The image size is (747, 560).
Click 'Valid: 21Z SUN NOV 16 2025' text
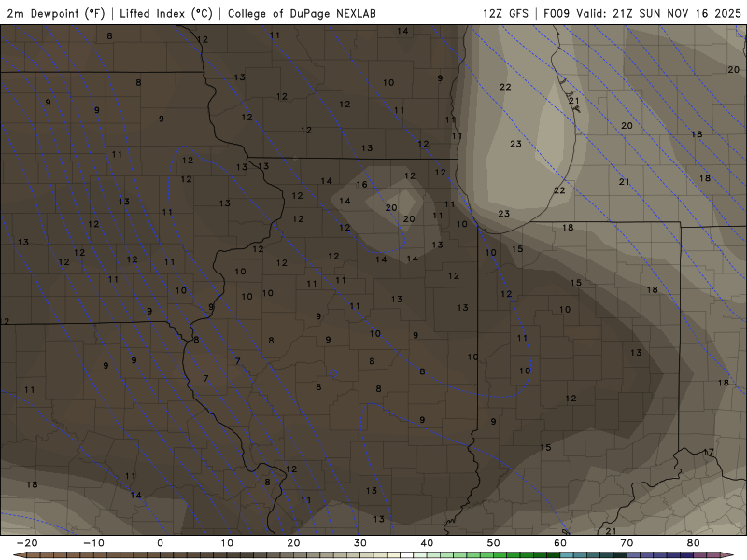(659, 13)
